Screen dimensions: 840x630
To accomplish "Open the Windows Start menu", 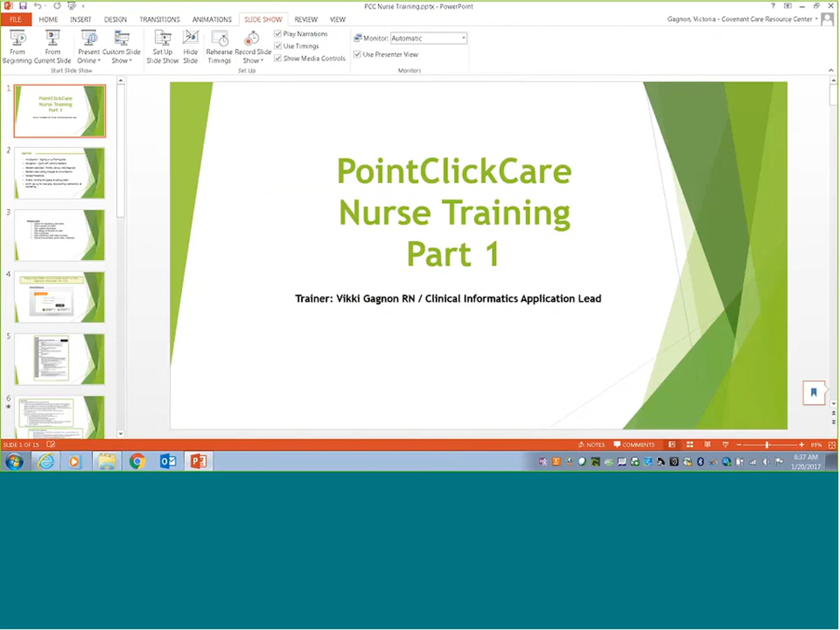I will point(15,461).
